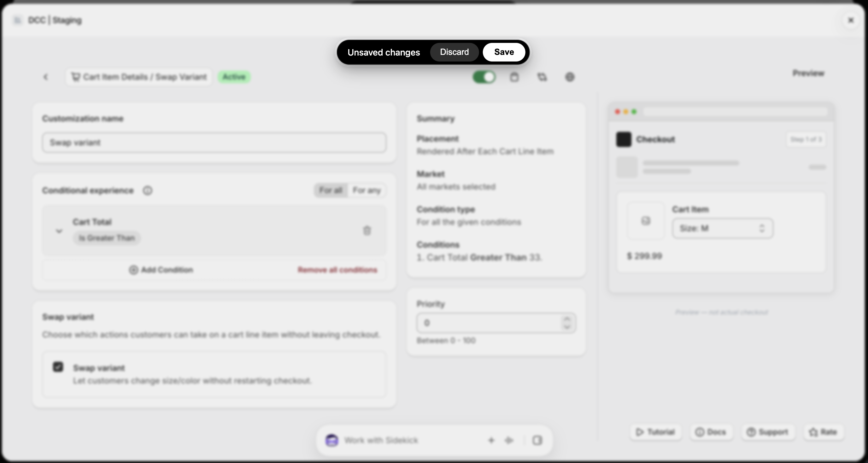Open the Tutorial button
The image size is (868, 463).
655,432
